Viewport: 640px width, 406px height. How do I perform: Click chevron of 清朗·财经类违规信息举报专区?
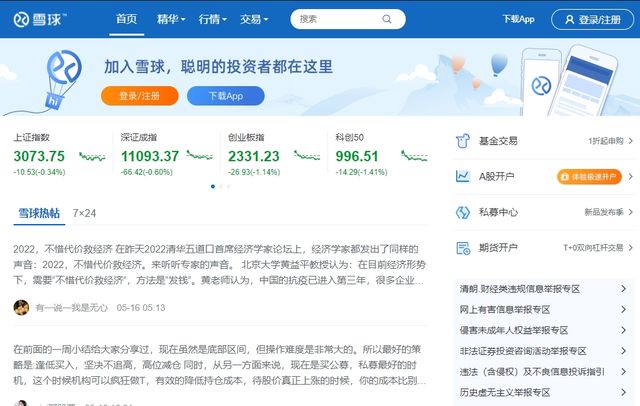623,289
